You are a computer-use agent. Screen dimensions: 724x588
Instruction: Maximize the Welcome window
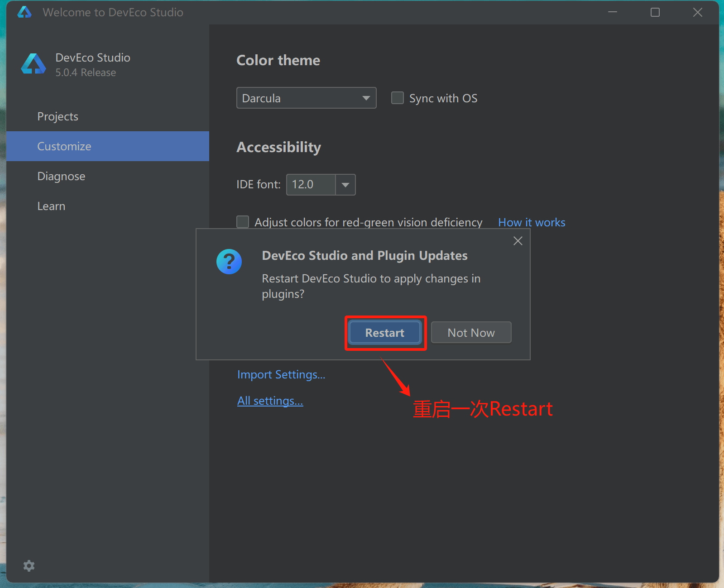[x=655, y=12]
